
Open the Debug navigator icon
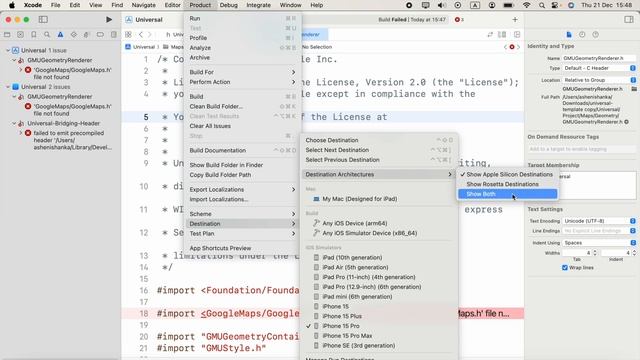tap(87, 35)
